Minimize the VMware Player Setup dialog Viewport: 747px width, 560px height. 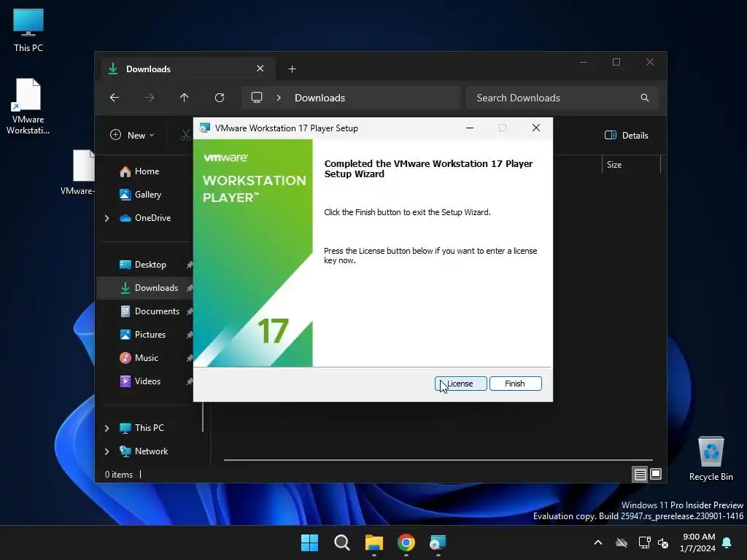pos(470,128)
